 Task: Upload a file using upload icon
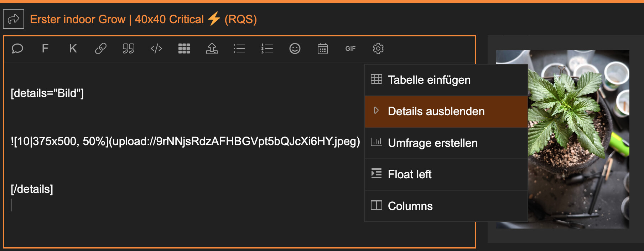click(212, 48)
